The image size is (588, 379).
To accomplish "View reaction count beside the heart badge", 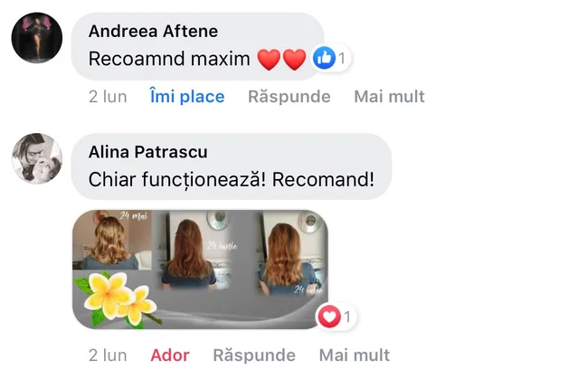I will point(347,317).
